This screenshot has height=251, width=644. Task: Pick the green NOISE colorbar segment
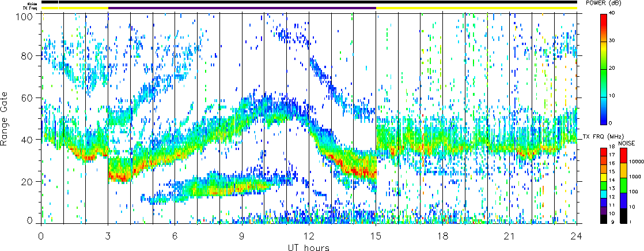click(623, 186)
